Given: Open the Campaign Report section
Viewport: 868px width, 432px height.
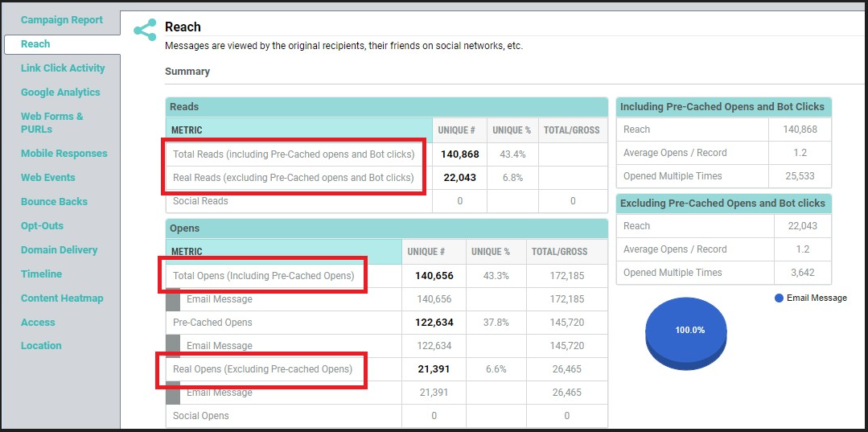Looking at the screenshot, I should pos(62,20).
